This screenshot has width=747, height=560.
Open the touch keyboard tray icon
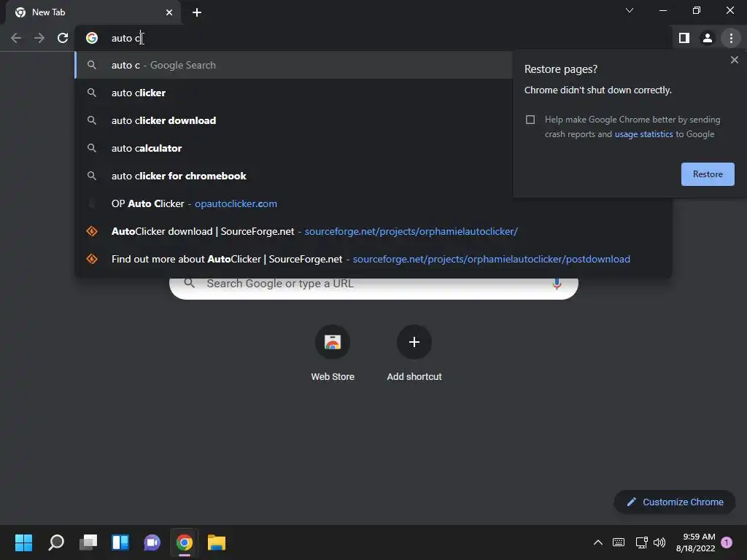(619, 542)
